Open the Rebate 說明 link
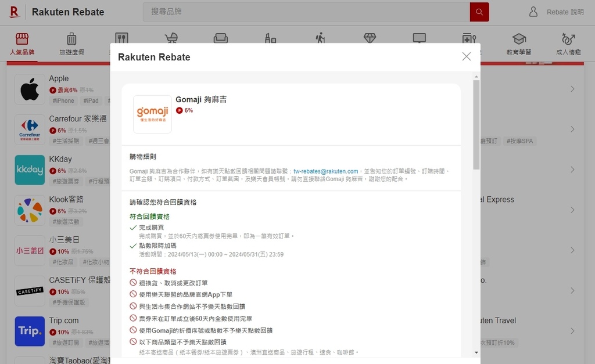Viewport: 595px width, 364px height. 565,12
